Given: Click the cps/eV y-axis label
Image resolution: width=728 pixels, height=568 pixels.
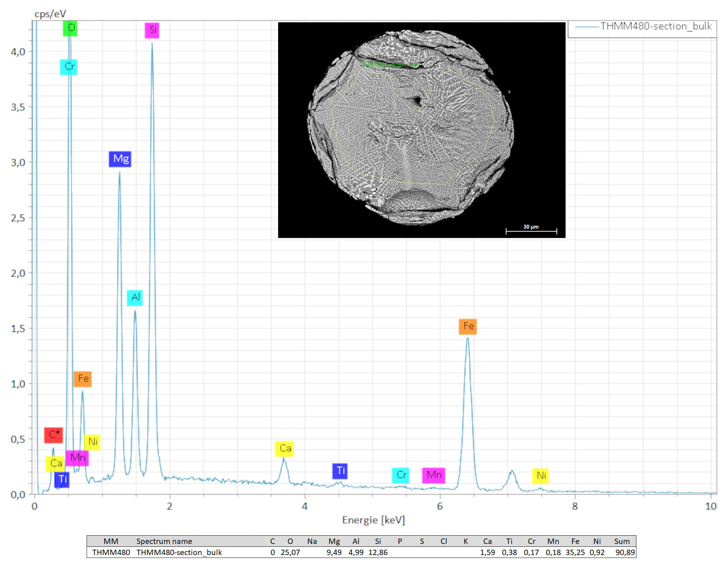Looking at the screenshot, I should coord(50,14).
